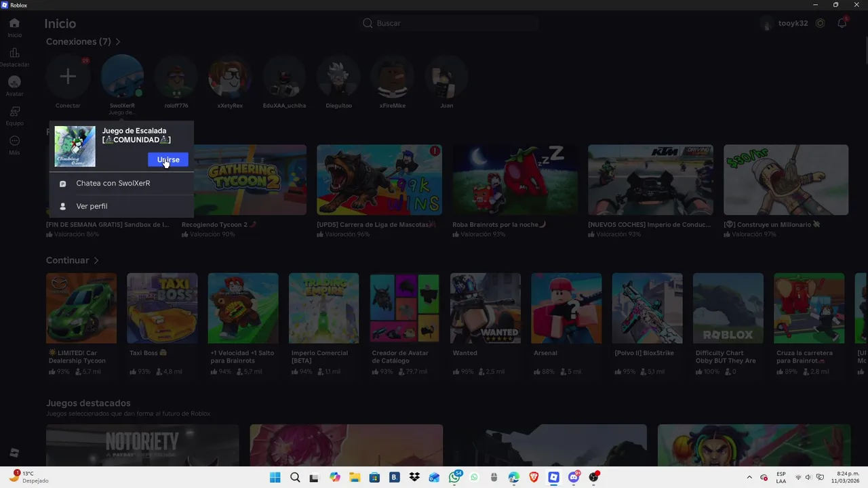The image size is (868, 488).
Task: Click the Wanted title text
Action: [x=465, y=353]
